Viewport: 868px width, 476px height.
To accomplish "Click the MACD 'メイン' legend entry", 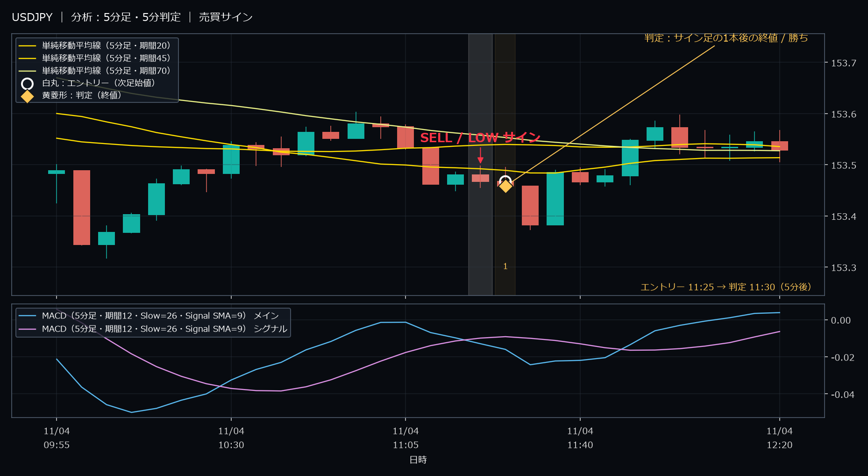I will 149,316.
